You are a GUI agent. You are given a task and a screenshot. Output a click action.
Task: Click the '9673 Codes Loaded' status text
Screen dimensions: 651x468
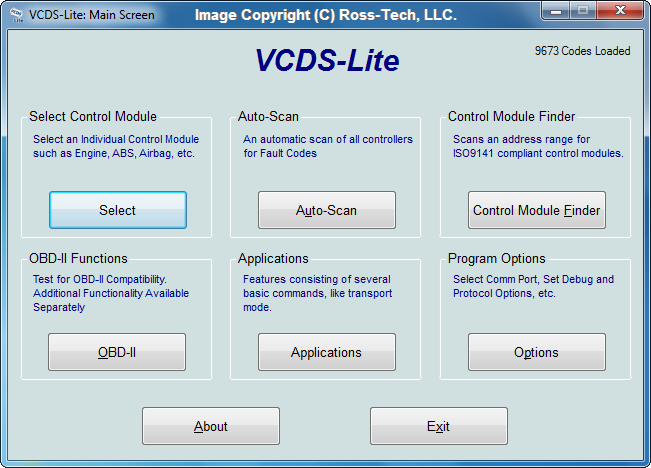pyautogui.click(x=583, y=51)
